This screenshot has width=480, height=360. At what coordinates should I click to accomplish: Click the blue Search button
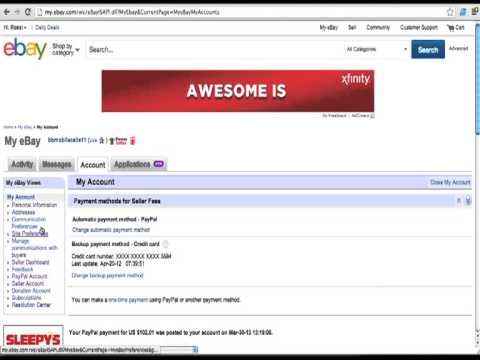(x=428, y=49)
